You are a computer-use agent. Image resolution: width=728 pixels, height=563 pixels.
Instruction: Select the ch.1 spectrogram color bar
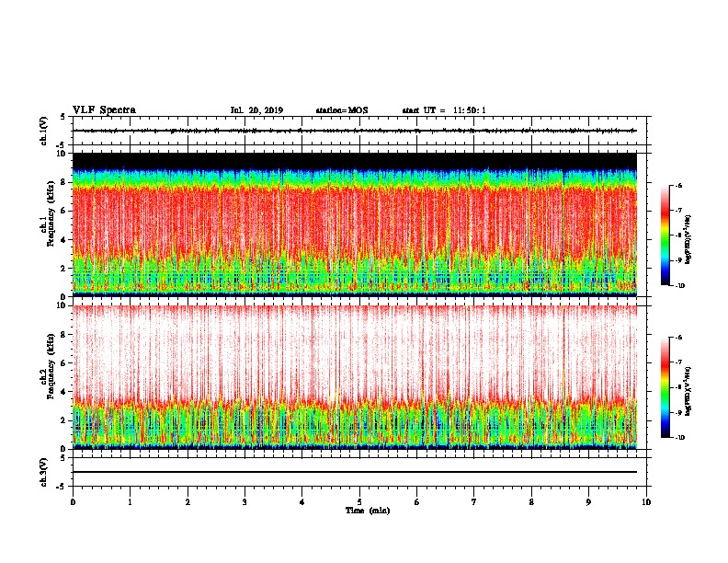click(x=665, y=236)
